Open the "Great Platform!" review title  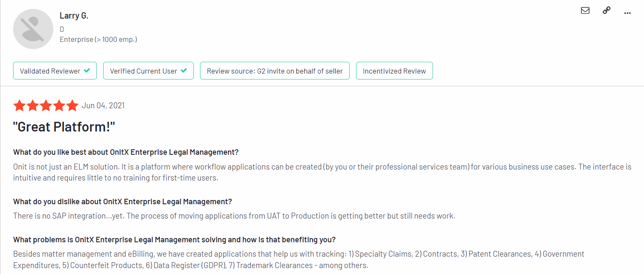click(64, 127)
